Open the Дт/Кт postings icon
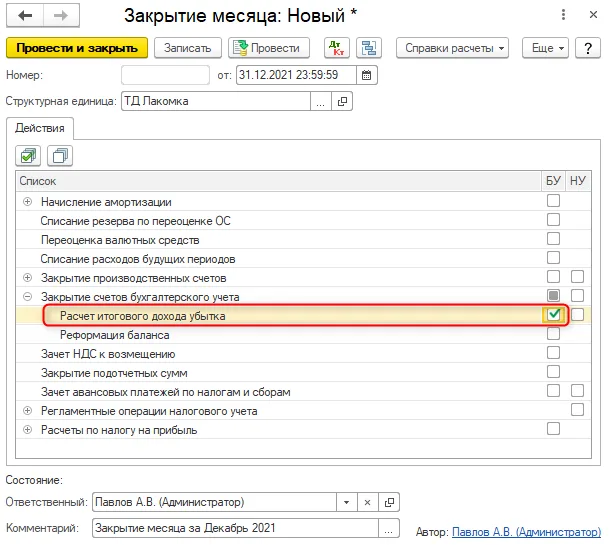This screenshot has width=611, height=545. pos(337,48)
